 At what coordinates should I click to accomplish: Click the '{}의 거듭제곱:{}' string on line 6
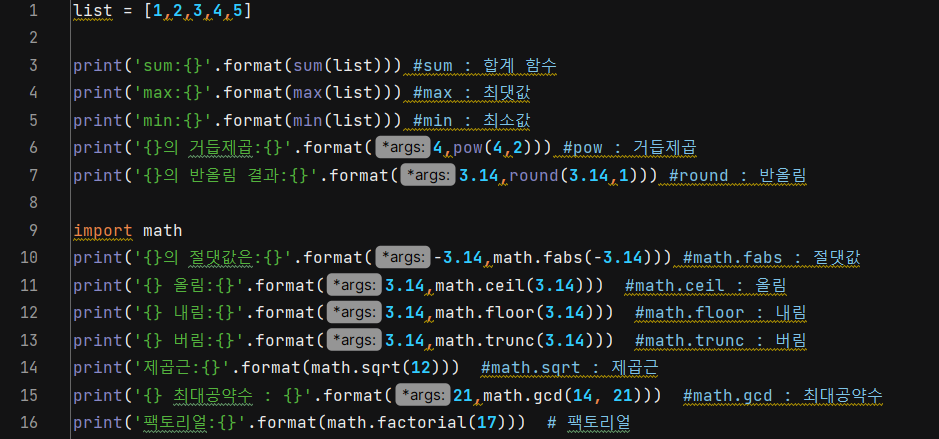(213, 148)
